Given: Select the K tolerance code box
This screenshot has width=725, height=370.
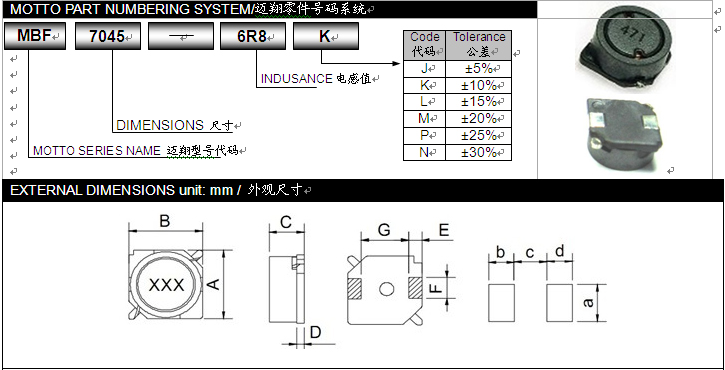Looking at the screenshot, I should (x=326, y=36).
